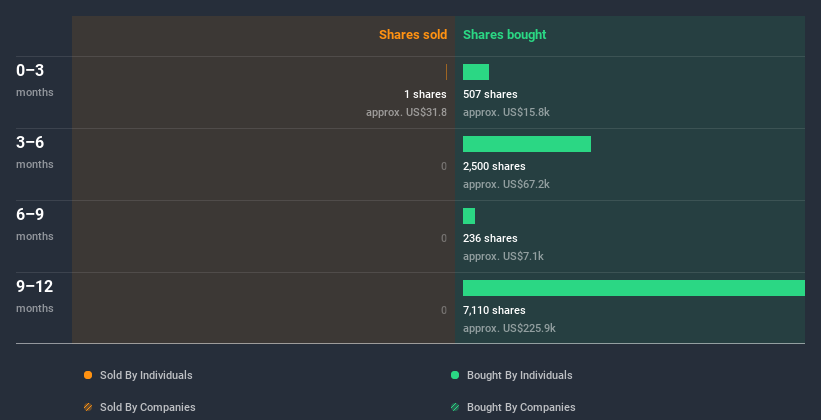The width and height of the screenshot is (821, 420).
Task: Click the '236 shares' value
Action: tap(490, 238)
